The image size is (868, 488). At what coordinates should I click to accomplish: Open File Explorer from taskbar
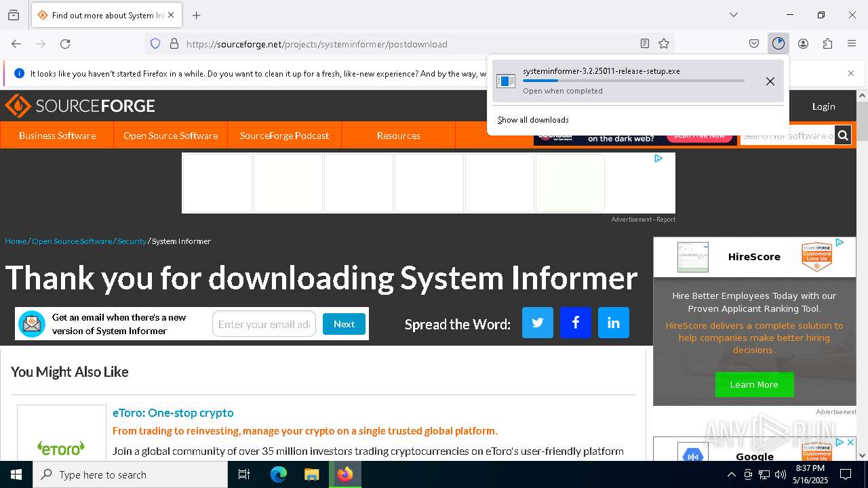coord(312,474)
